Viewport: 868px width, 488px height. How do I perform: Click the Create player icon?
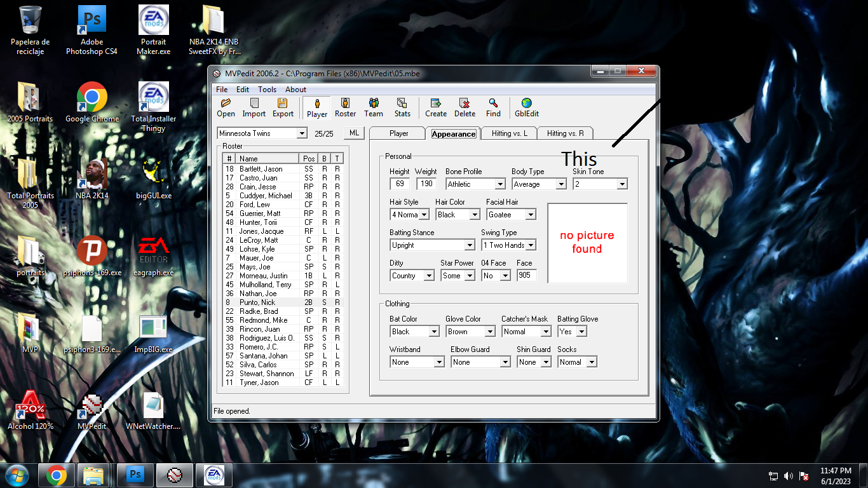click(436, 107)
